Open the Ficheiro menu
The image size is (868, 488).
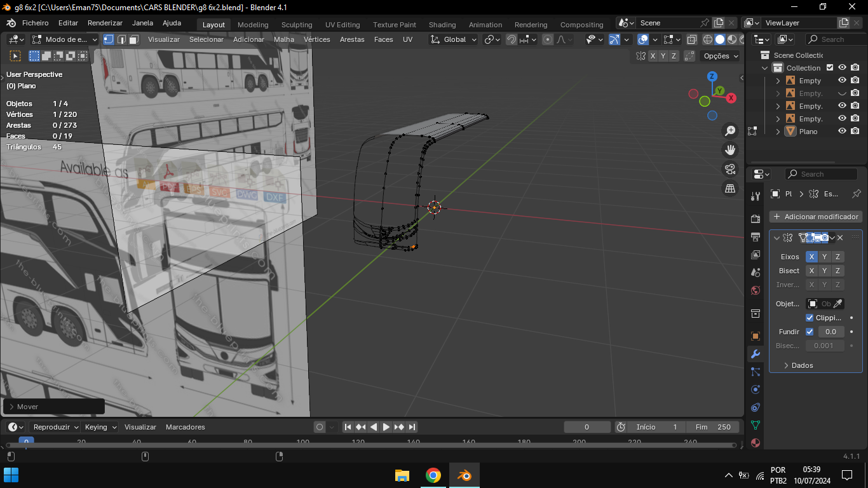point(35,23)
